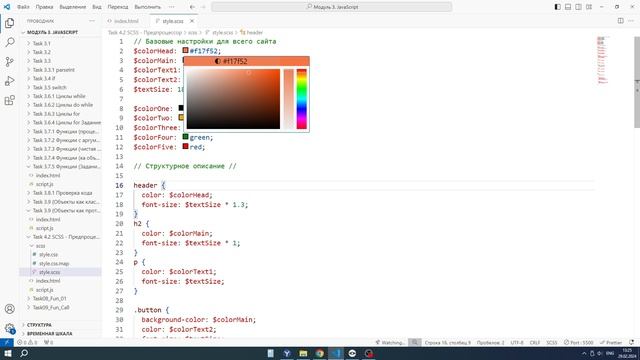Open Explorer panel more actions ellipsis

click(x=92, y=21)
